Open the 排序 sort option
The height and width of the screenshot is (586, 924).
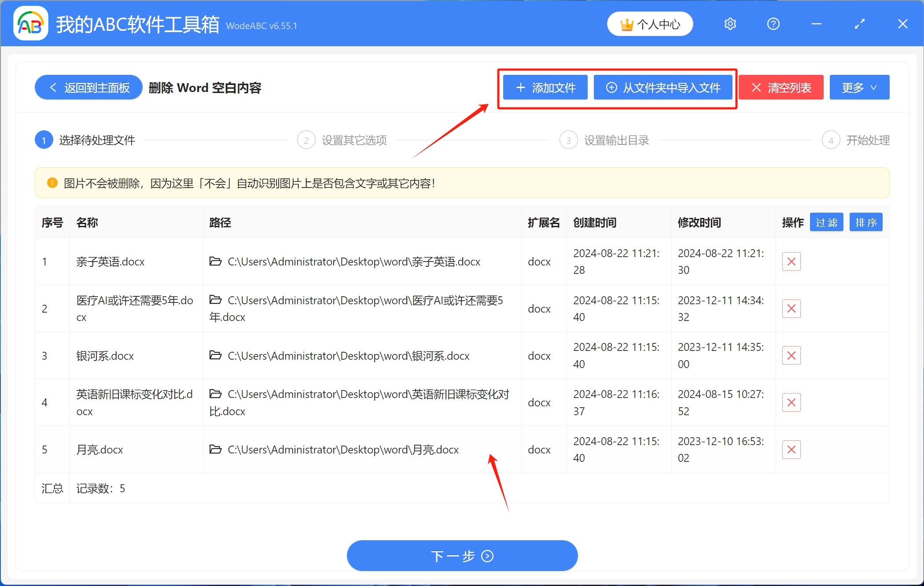tap(865, 222)
